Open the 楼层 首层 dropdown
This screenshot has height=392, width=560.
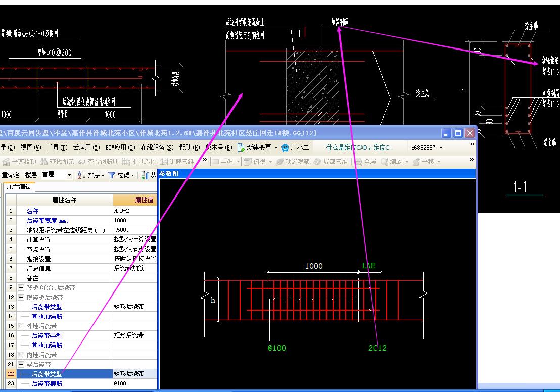coord(69,175)
